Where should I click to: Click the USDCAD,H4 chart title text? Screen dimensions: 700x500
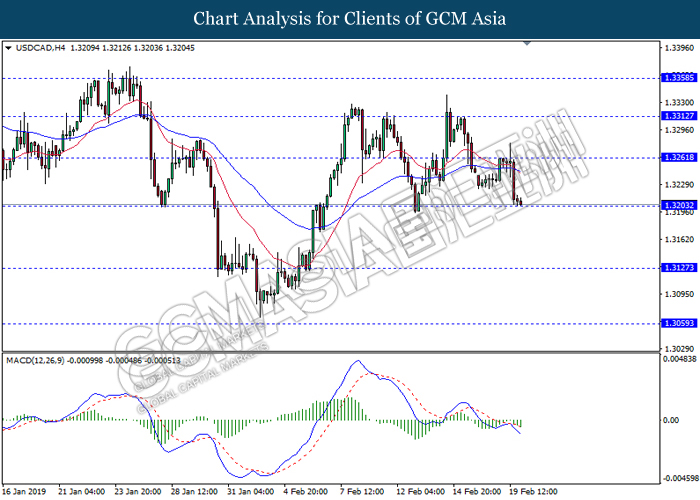coord(40,48)
